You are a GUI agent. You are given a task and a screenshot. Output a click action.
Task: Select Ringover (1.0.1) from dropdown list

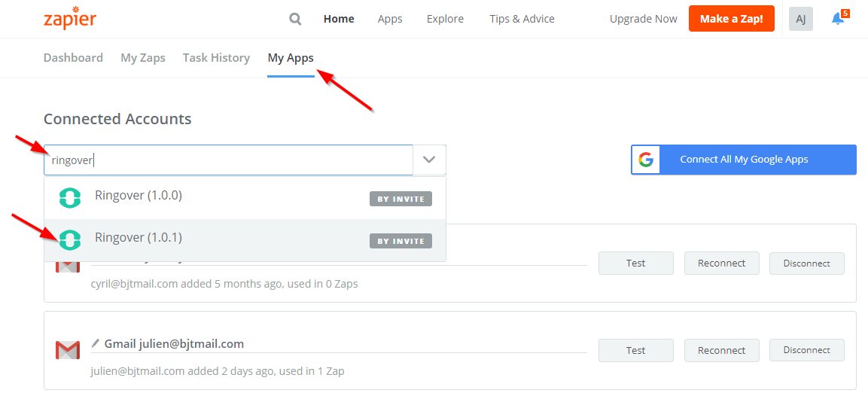(x=245, y=240)
